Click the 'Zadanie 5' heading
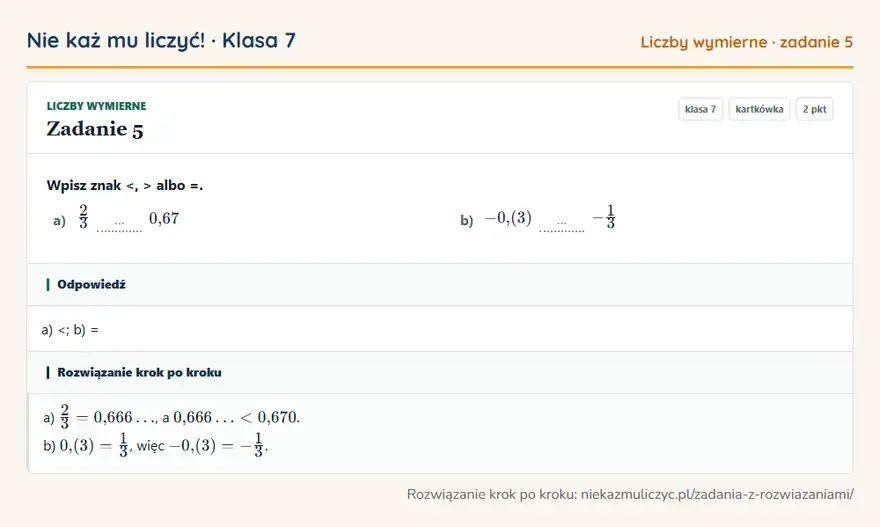Screen dimensions: 880x527 coord(95,129)
